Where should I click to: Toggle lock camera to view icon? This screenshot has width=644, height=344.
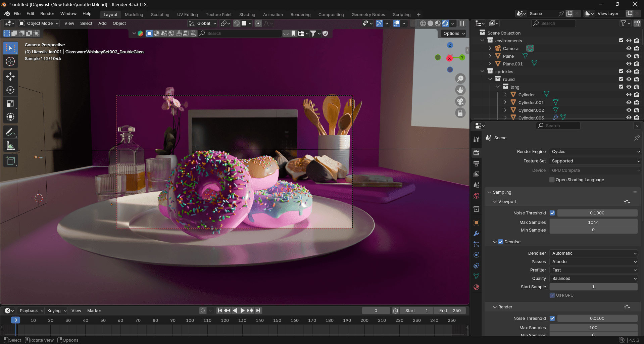pyautogui.click(x=460, y=113)
